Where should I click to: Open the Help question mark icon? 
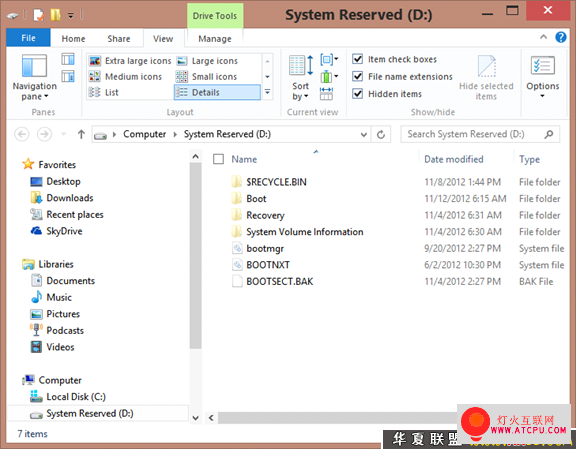pyautogui.click(x=561, y=37)
